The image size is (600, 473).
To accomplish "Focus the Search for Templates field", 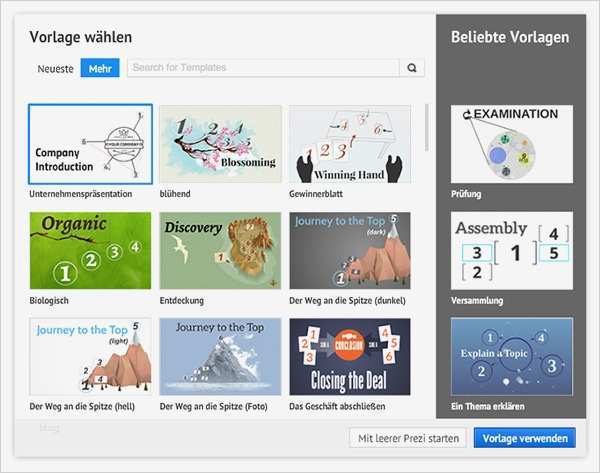I will click(263, 68).
